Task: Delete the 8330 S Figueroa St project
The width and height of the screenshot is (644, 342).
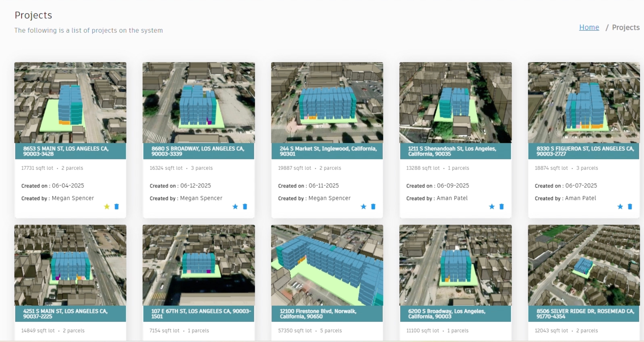Action: (x=630, y=207)
